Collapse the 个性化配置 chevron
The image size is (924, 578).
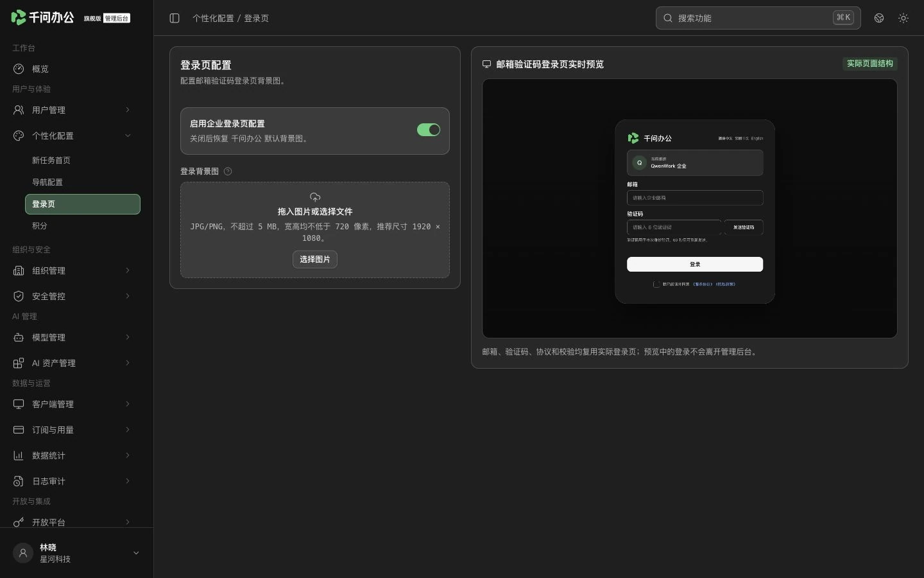(x=128, y=136)
